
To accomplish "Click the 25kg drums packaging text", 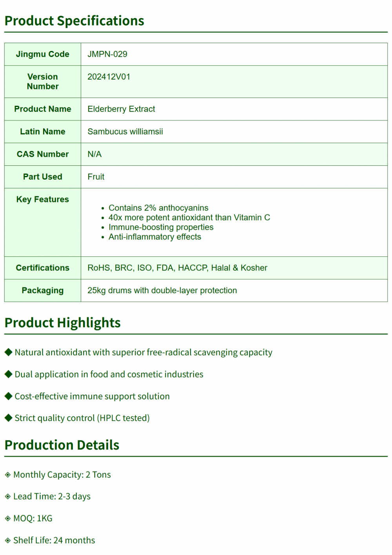I will coord(162,290).
